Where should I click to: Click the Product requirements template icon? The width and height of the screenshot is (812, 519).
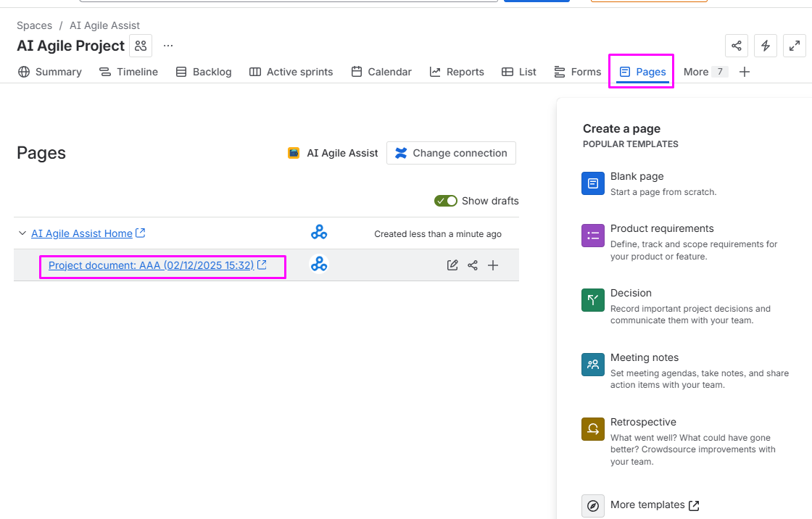pos(593,236)
